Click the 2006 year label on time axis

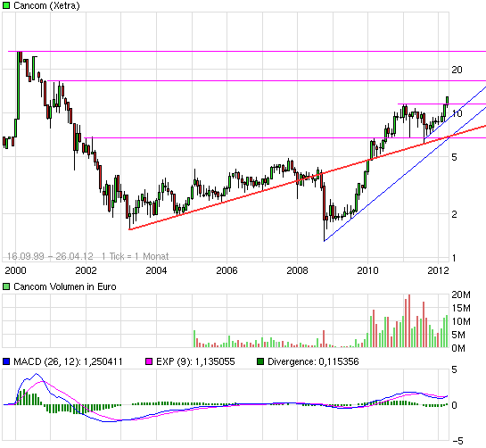227,270
